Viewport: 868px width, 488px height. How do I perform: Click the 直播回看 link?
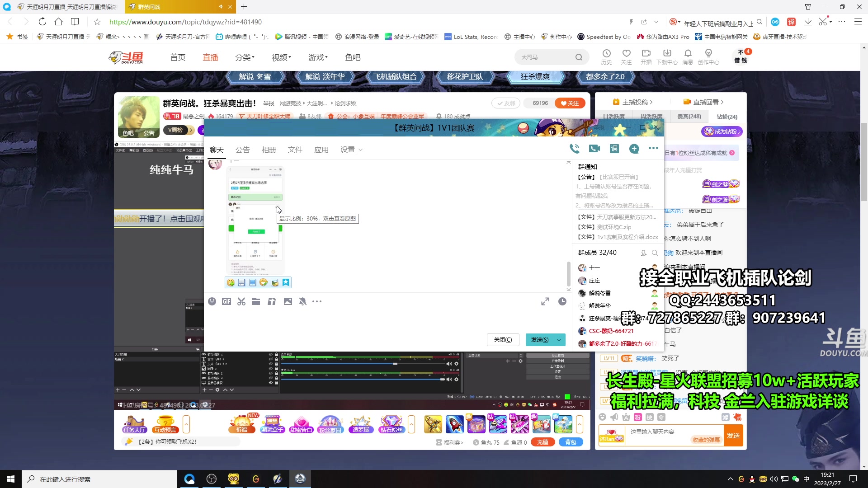703,102
